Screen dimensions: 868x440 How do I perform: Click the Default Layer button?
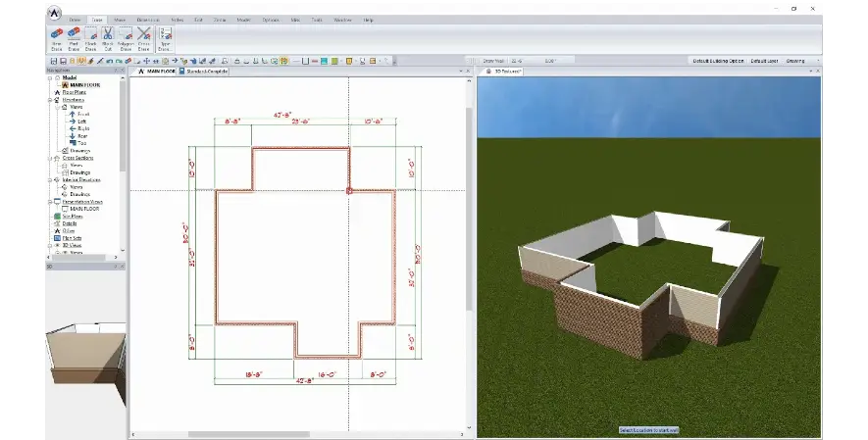(764, 61)
